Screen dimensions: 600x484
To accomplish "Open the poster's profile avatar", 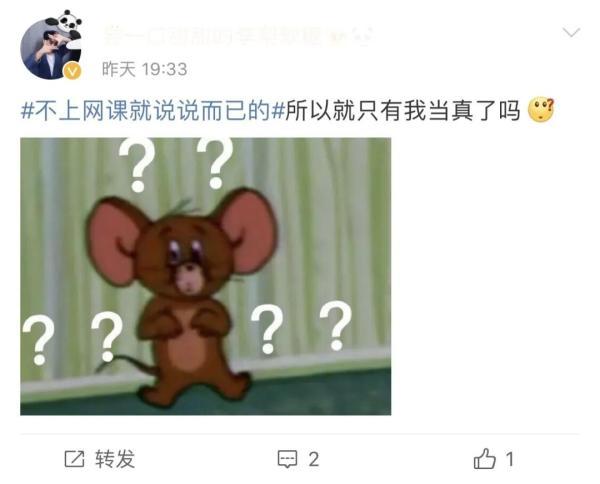I will pos(51,49).
